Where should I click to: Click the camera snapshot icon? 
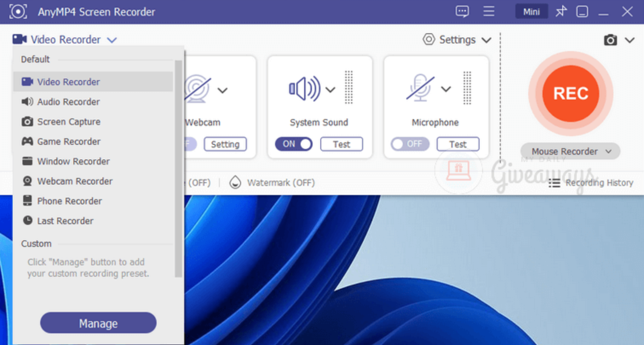(x=610, y=40)
